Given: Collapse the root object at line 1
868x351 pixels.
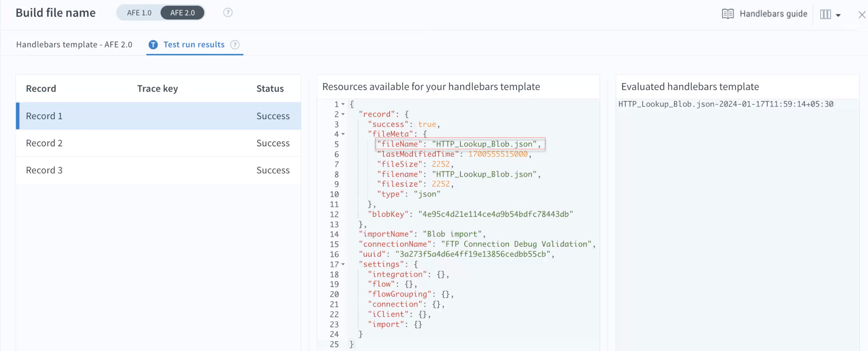Looking at the screenshot, I should click(x=343, y=104).
